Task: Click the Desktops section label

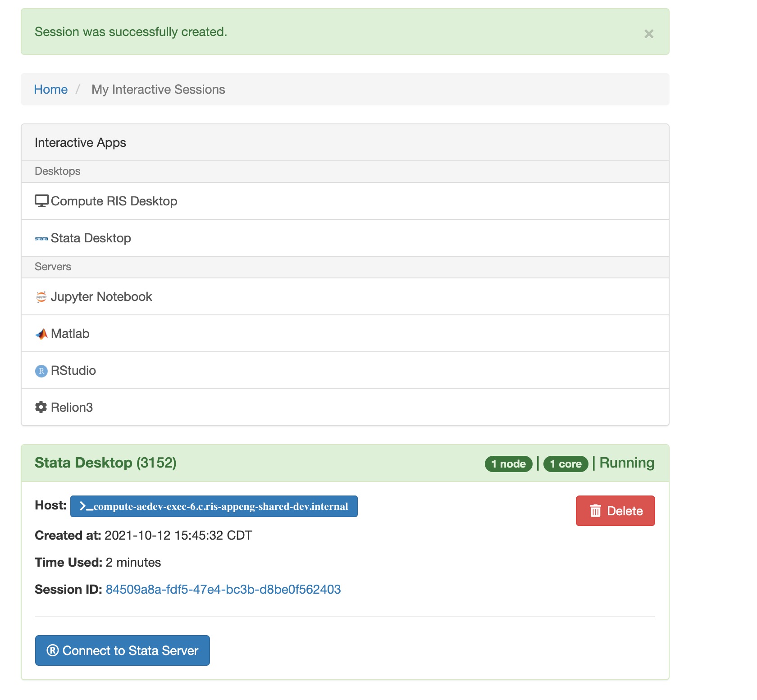Action: point(58,171)
